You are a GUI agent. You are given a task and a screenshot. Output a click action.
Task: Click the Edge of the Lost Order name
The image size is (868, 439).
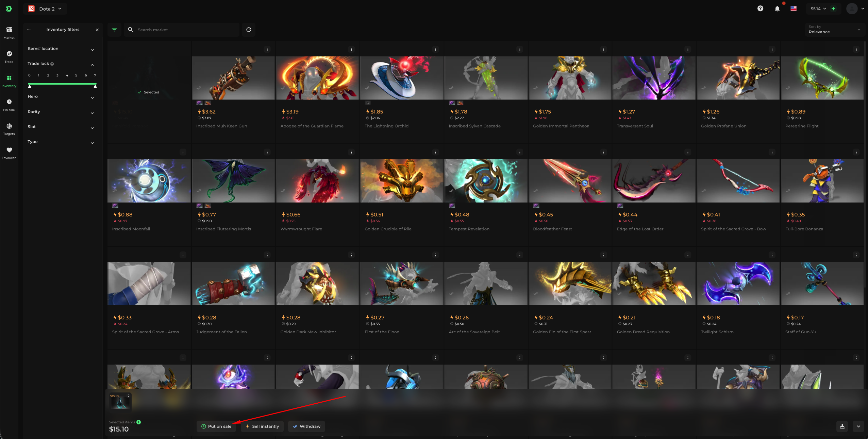pyautogui.click(x=640, y=229)
